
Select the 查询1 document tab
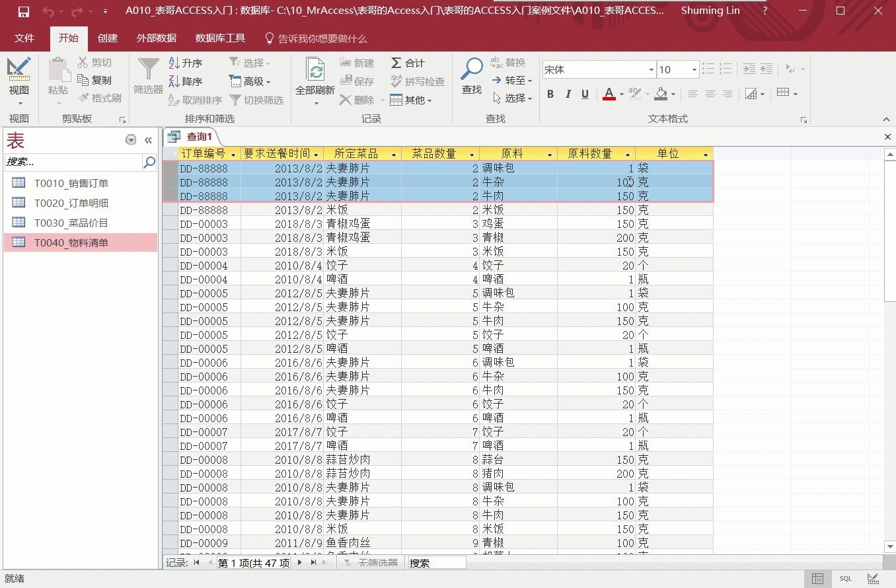[x=192, y=137]
